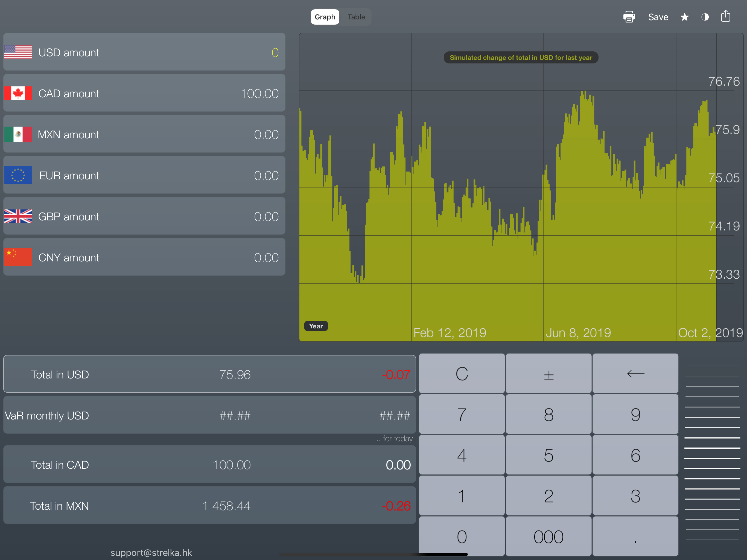The image size is (747, 560).
Task: Tap the 000 key
Action: click(548, 536)
